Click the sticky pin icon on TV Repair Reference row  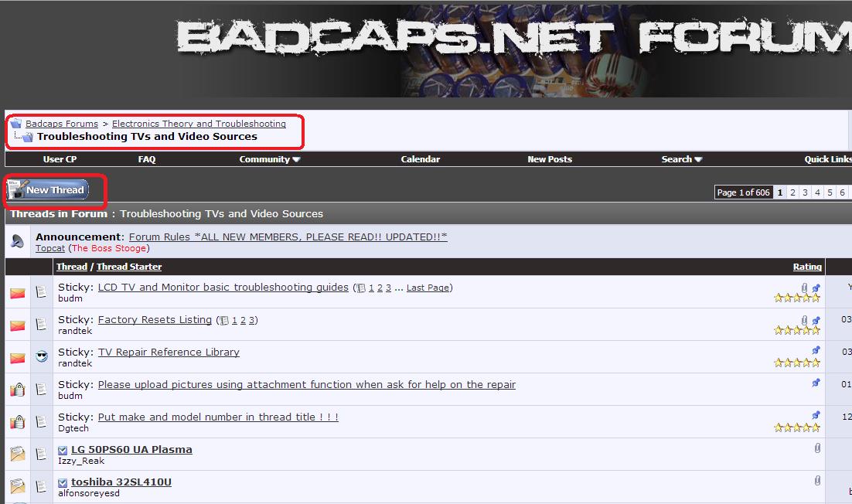pos(816,350)
